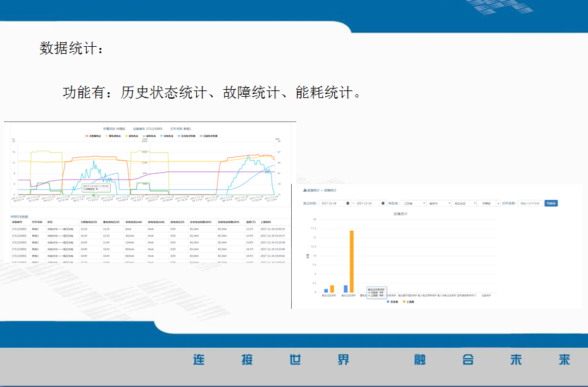Click the 数据统计 breadcrumb chart icon

(304, 190)
